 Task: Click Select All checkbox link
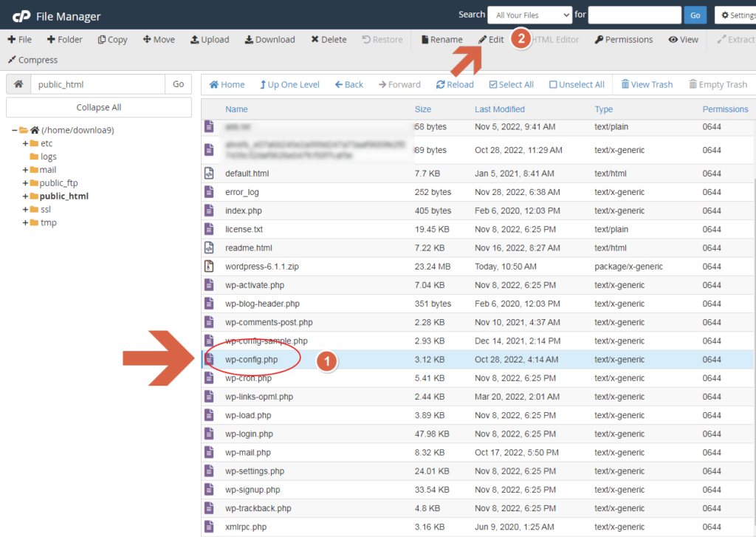511,84
